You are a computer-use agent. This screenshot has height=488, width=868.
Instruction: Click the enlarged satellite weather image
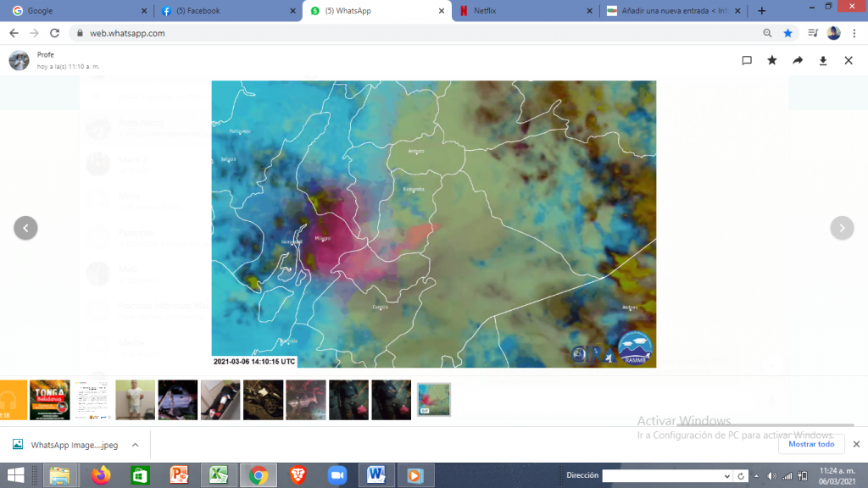(x=434, y=224)
